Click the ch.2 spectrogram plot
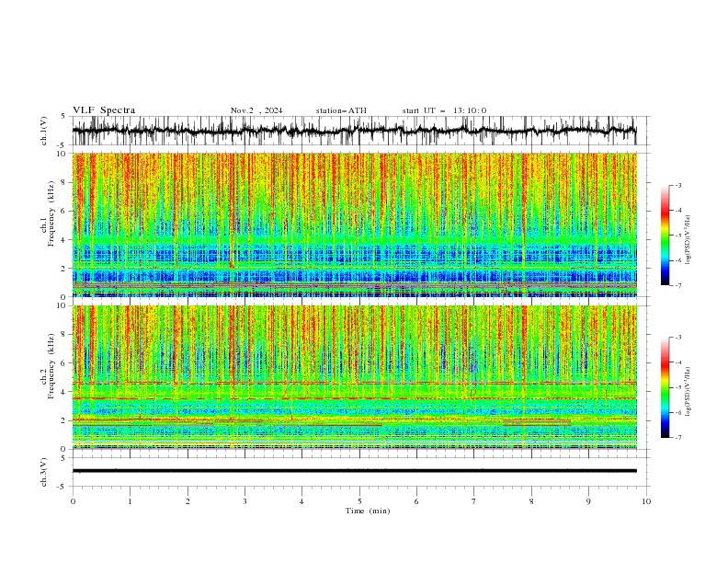Image resolution: width=728 pixels, height=563 pixels. coord(355,377)
